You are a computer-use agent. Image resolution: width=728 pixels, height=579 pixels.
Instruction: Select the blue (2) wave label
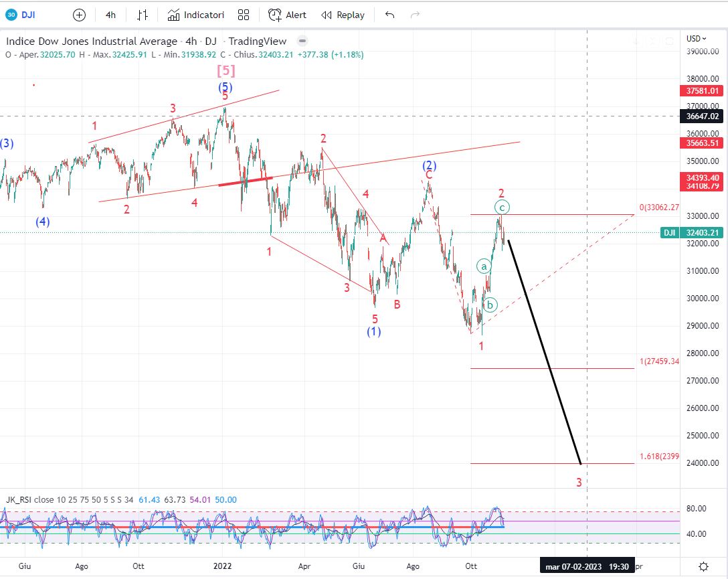coord(429,165)
